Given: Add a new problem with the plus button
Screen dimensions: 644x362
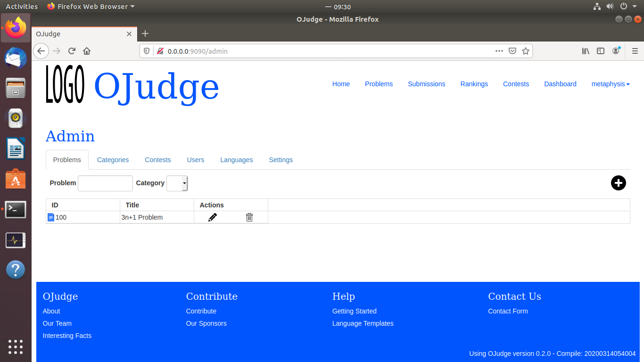Looking at the screenshot, I should coord(618,183).
